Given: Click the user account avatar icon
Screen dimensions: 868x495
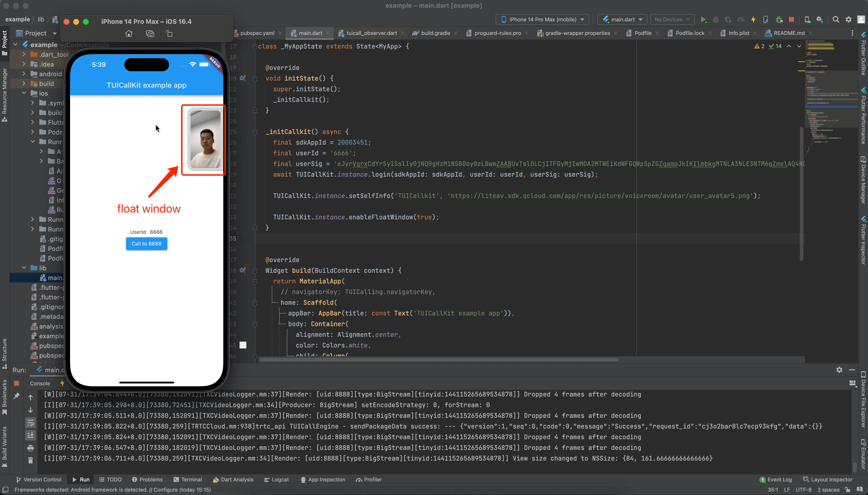Looking at the screenshot, I should pyautogui.click(x=861, y=20).
